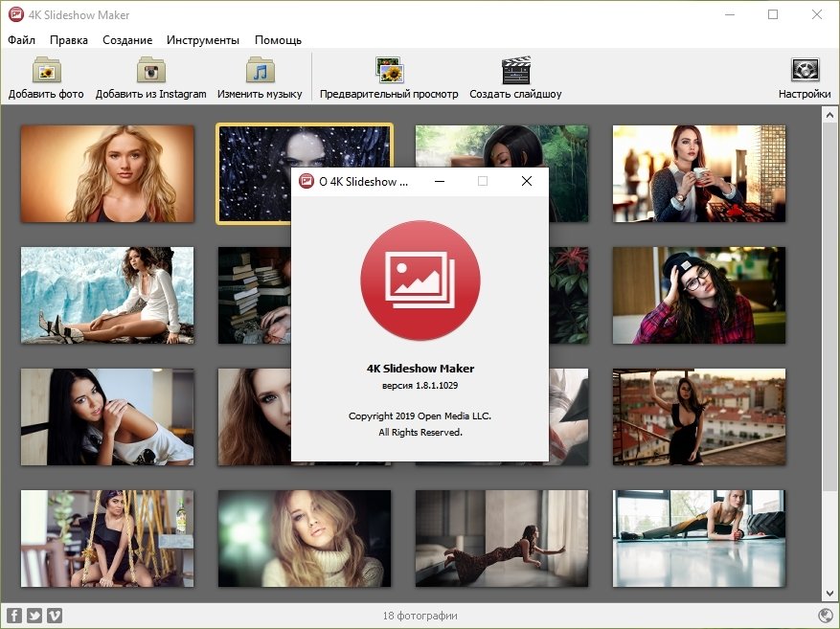Click the scrollbar down arrow

(829, 594)
